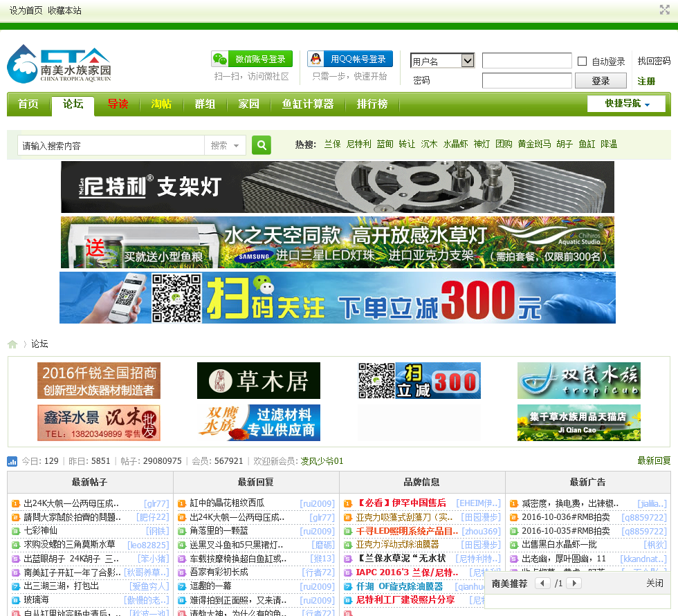Click previous arrow in 南美推荐 panel
Image resolution: width=678 pixels, height=616 pixels.
[542, 584]
